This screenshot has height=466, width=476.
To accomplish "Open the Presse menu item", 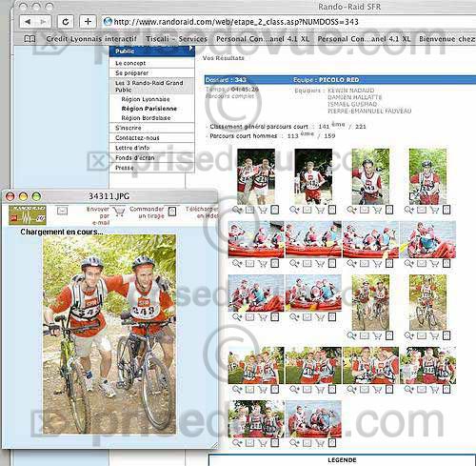I will coord(125,168).
